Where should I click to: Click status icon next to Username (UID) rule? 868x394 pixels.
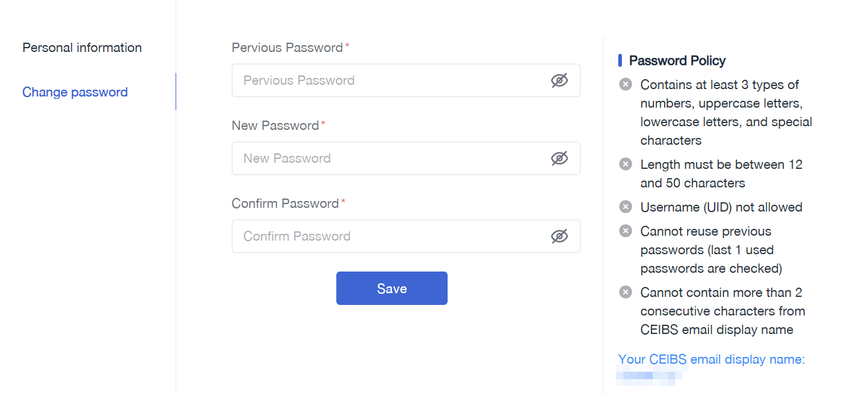tap(626, 207)
